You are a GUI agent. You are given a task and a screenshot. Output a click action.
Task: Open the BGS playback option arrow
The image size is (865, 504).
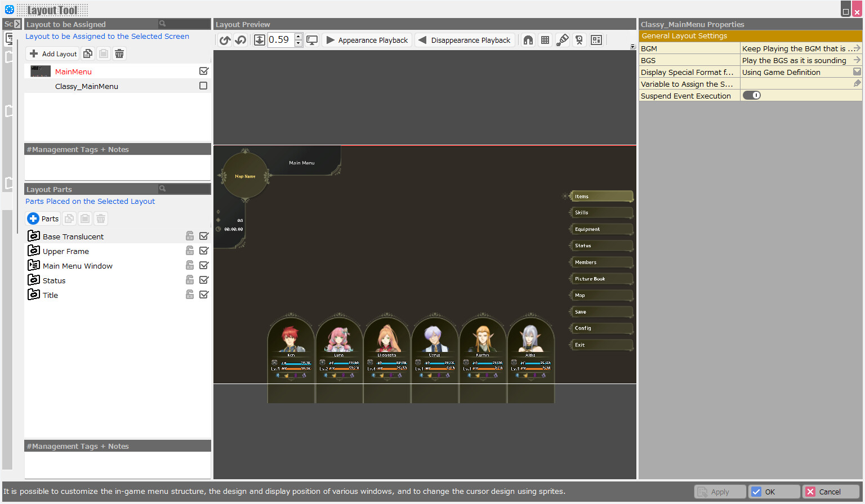point(858,60)
